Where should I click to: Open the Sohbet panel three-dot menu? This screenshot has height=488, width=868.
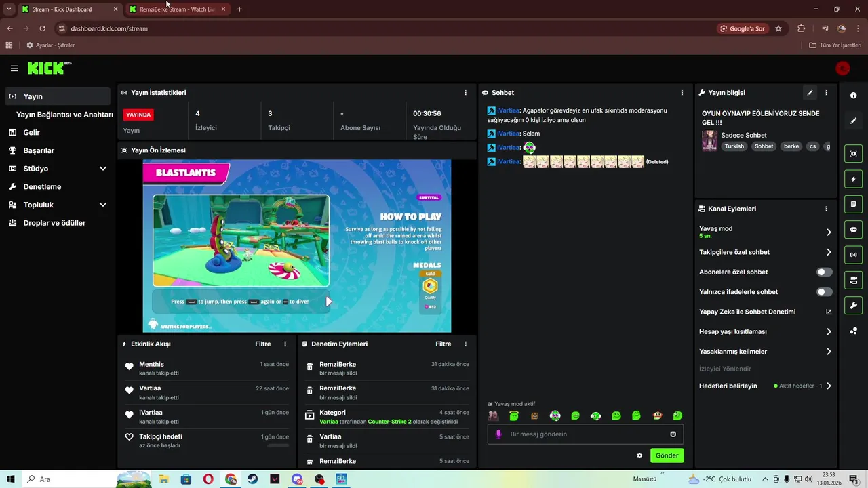pos(682,93)
